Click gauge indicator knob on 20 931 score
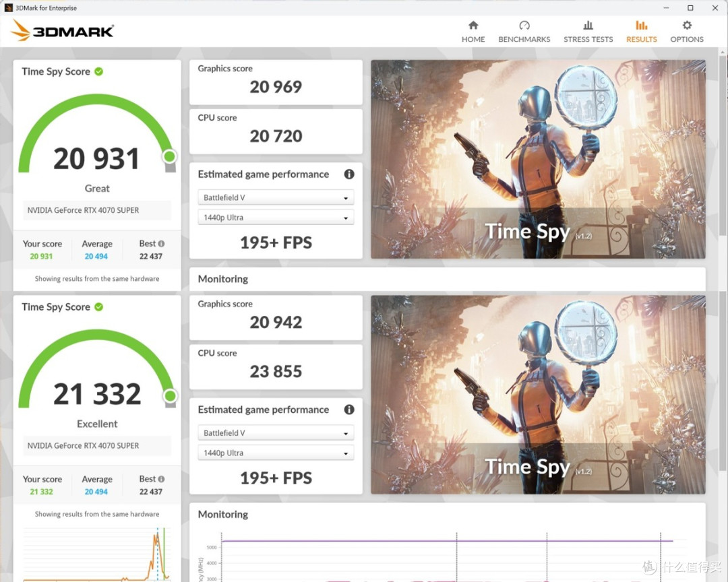The height and width of the screenshot is (582, 728). click(x=169, y=156)
